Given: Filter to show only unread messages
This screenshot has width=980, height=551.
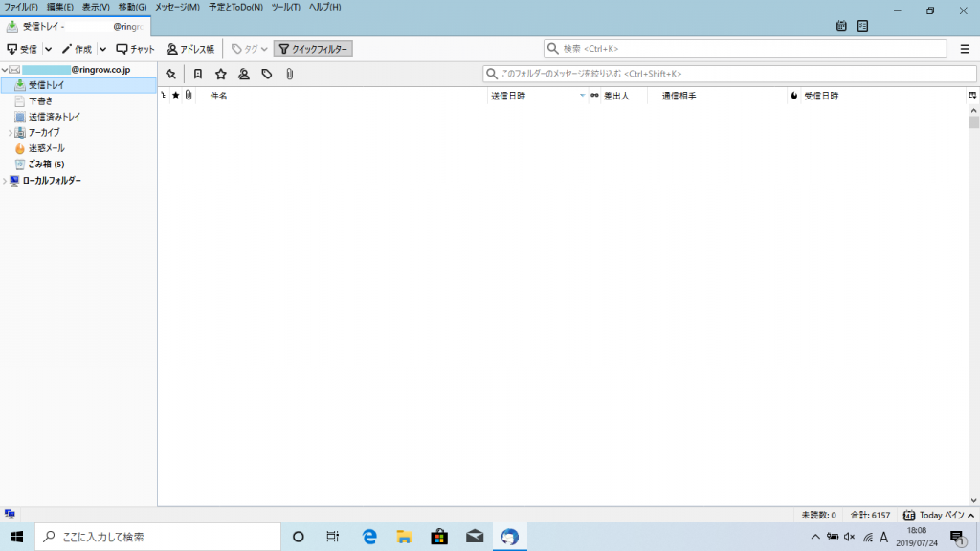Looking at the screenshot, I should coord(198,73).
